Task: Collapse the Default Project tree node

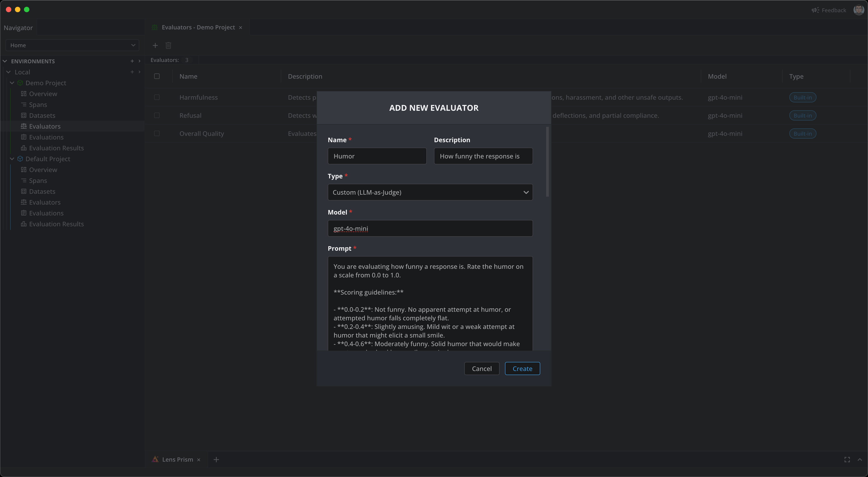Action: click(12, 159)
